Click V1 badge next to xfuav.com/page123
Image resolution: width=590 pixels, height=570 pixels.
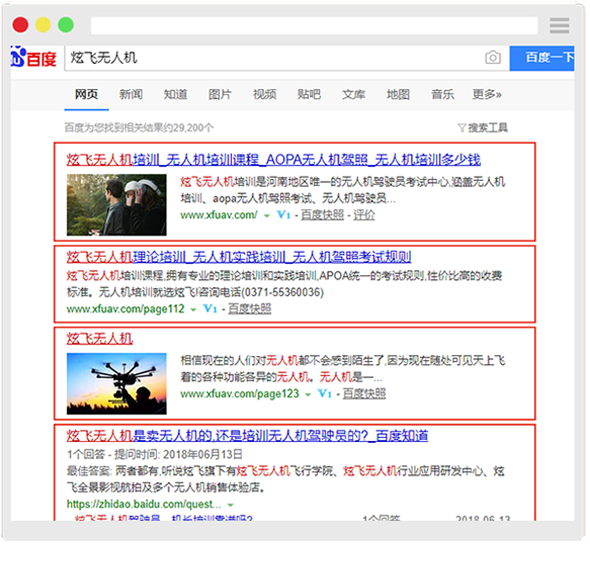click(325, 394)
